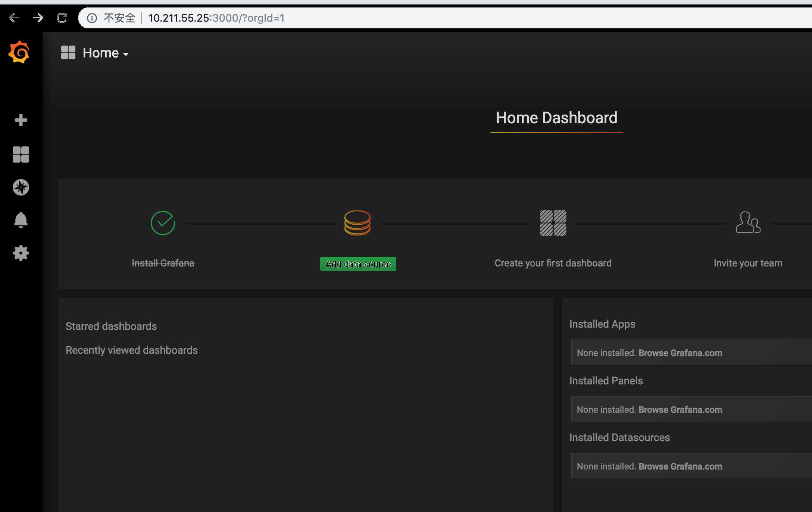The image size is (812, 512).
Task: Open the Dashboards panel icon
Action: click(21, 154)
